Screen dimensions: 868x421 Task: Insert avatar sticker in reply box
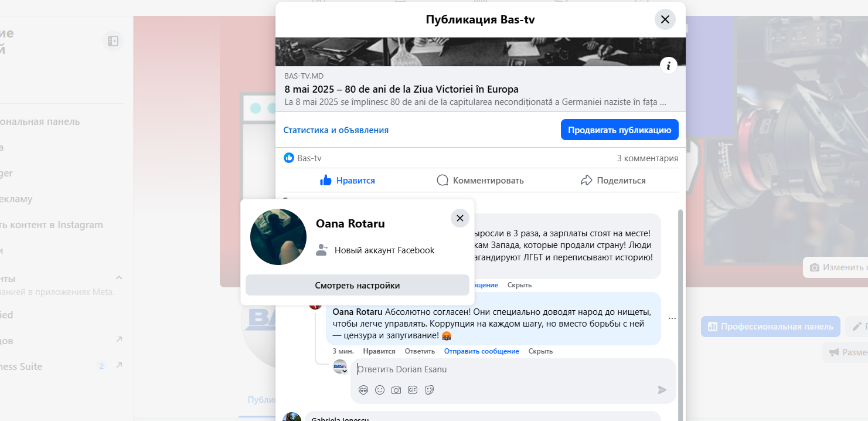[x=363, y=390]
